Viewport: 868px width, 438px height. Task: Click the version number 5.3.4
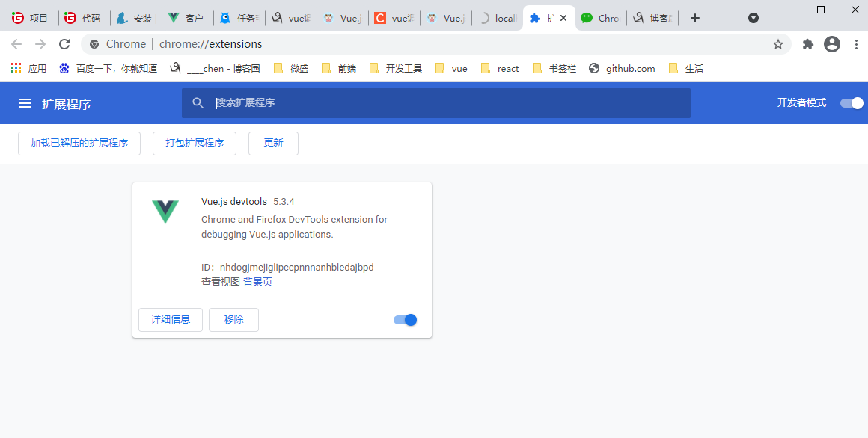click(284, 201)
